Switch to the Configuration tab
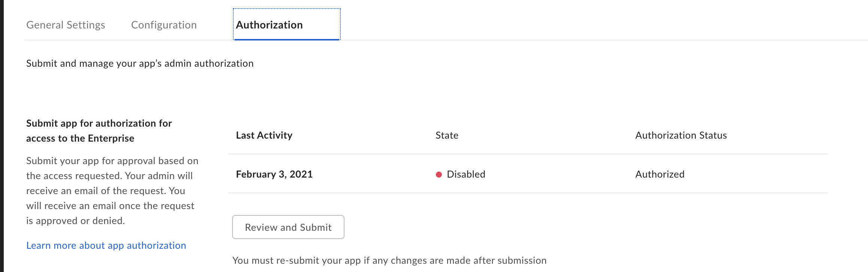 (164, 25)
